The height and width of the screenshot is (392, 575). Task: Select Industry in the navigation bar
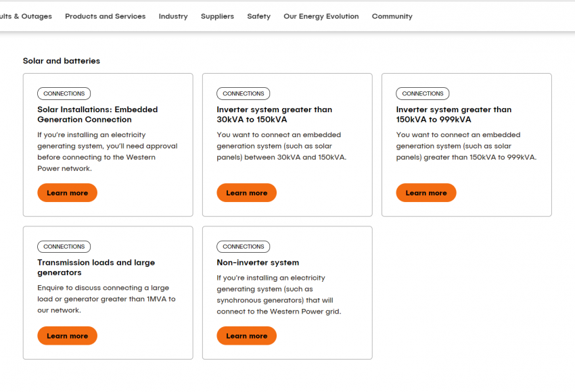coord(173,16)
